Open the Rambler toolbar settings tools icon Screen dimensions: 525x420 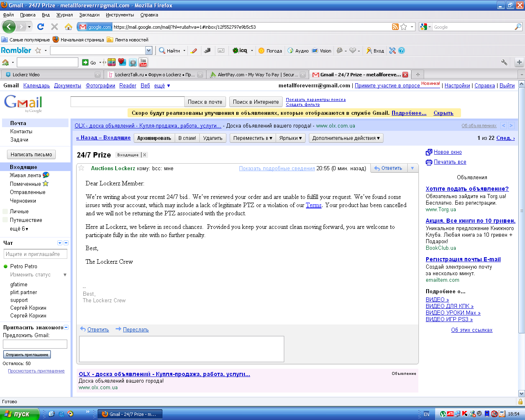(x=393, y=50)
